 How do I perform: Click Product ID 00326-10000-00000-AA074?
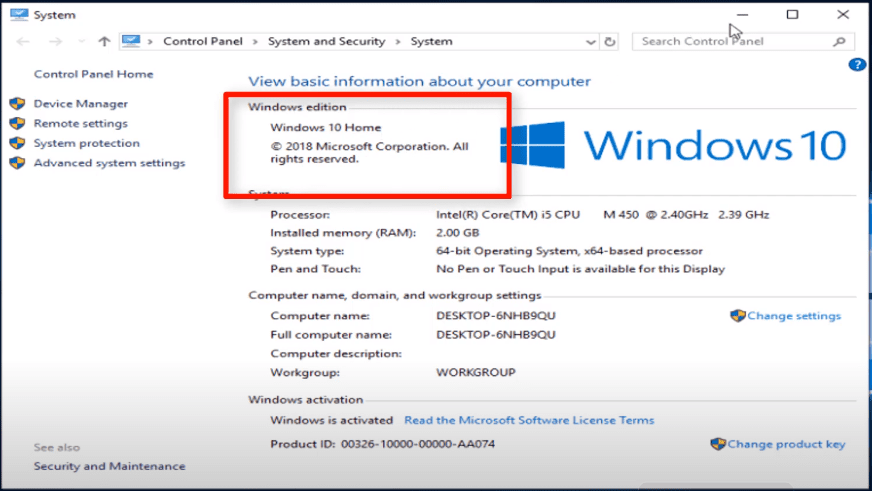[x=383, y=444]
